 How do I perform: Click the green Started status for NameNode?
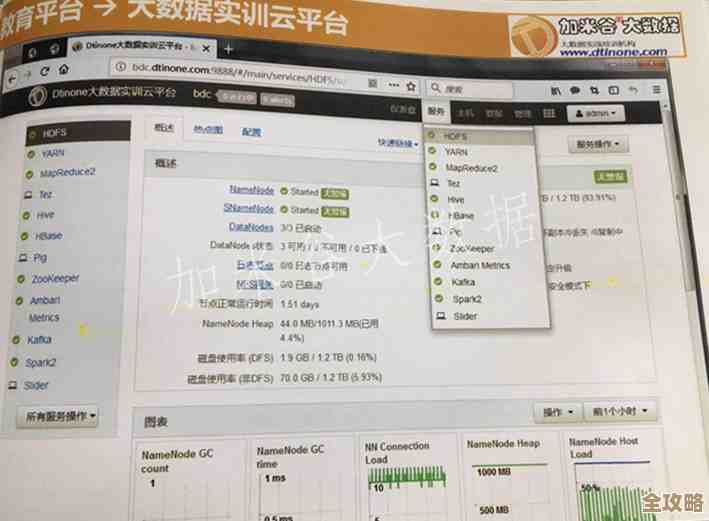(x=299, y=192)
